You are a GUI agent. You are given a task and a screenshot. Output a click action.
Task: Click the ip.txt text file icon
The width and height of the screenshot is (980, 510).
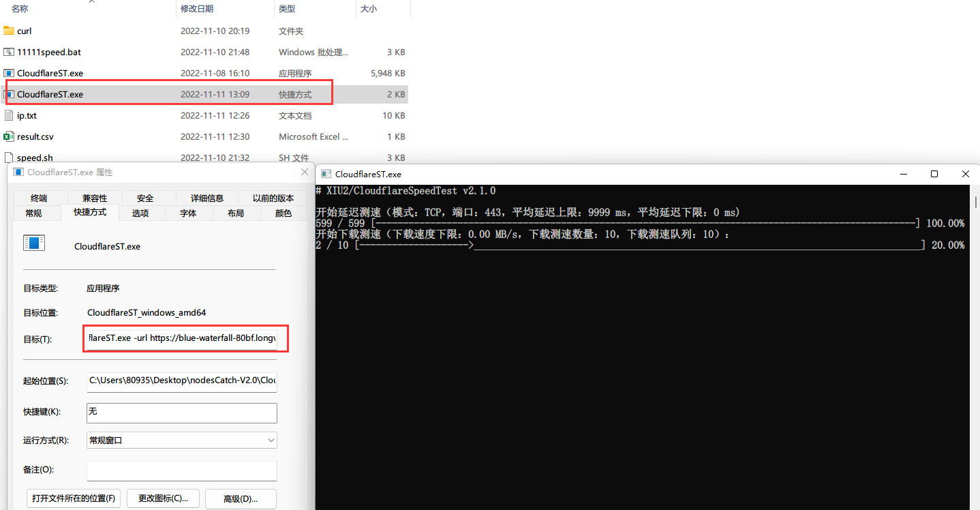tap(9, 115)
